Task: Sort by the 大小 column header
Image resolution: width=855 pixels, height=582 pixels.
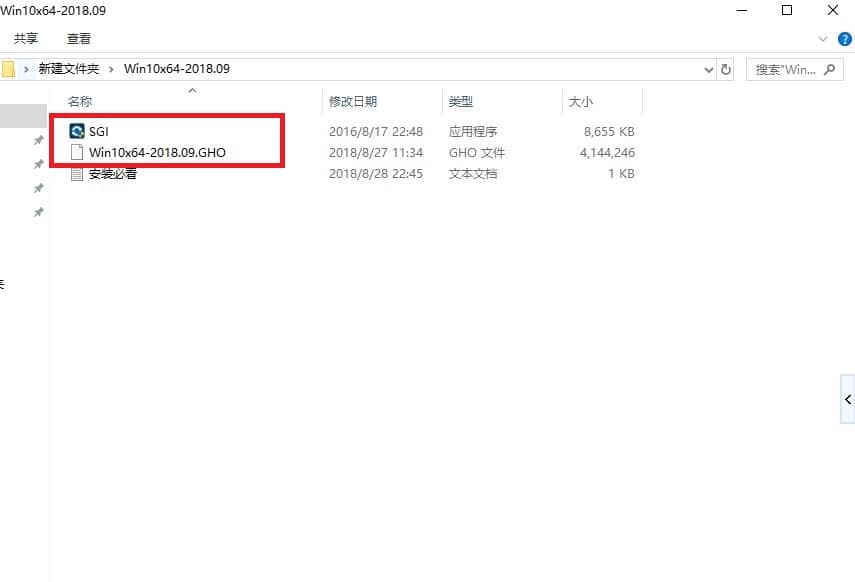Action: [x=580, y=102]
